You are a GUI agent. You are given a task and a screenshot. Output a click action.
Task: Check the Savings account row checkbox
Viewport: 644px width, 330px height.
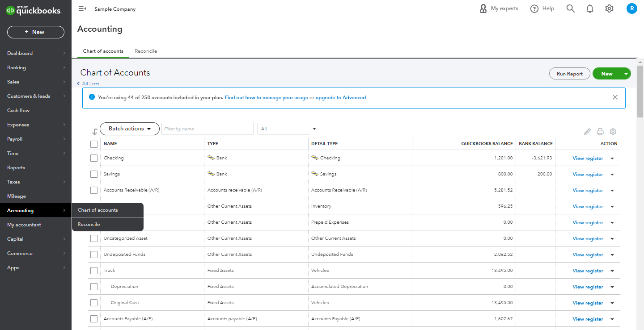pyautogui.click(x=93, y=174)
